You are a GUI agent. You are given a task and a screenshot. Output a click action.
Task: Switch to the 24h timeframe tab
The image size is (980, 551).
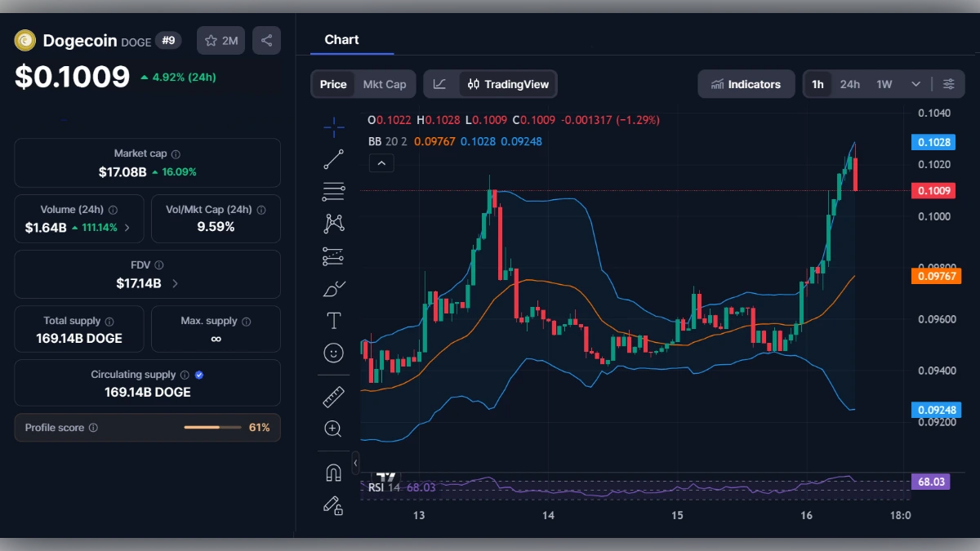[849, 83]
